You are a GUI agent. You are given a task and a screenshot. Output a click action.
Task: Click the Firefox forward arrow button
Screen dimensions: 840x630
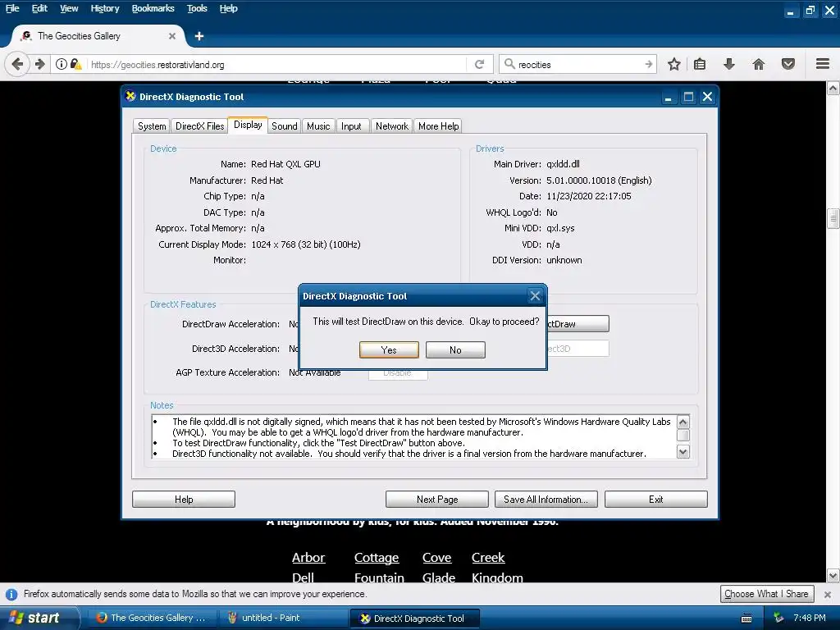(40, 64)
